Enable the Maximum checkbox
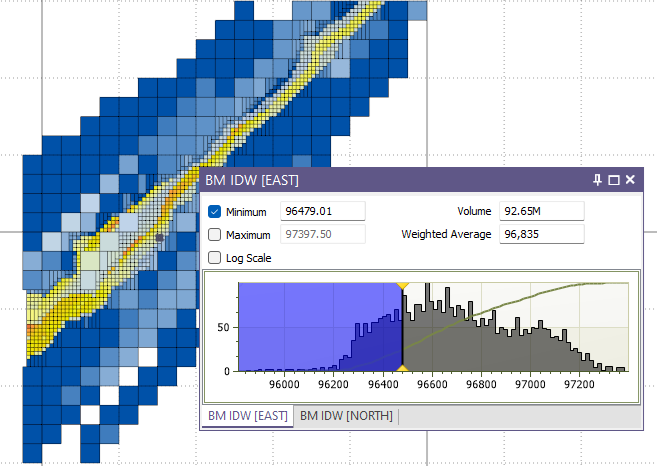The image size is (657, 466). (215, 235)
